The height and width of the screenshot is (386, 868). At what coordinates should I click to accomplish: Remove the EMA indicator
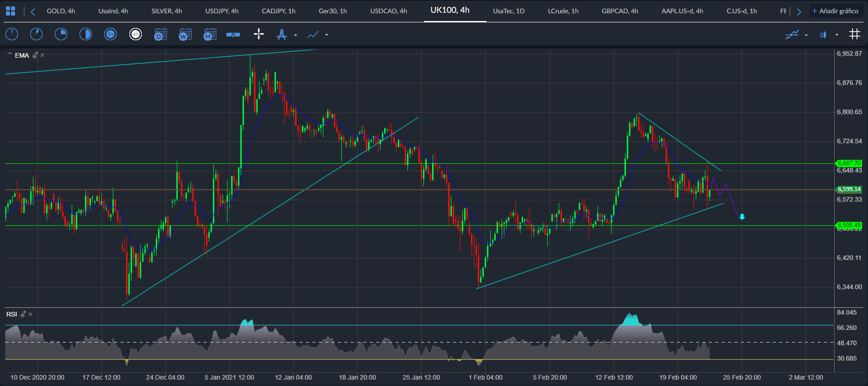[x=42, y=55]
